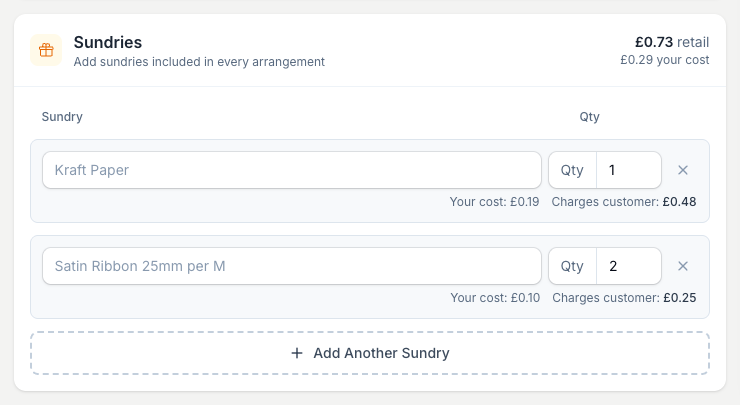Click the Add Another Sundry button
This screenshot has height=405, width=740.
pos(370,353)
